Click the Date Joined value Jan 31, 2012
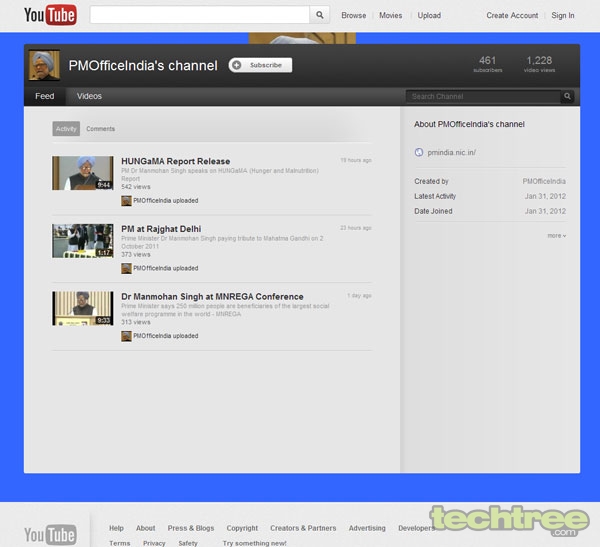600x547 pixels. (x=545, y=211)
